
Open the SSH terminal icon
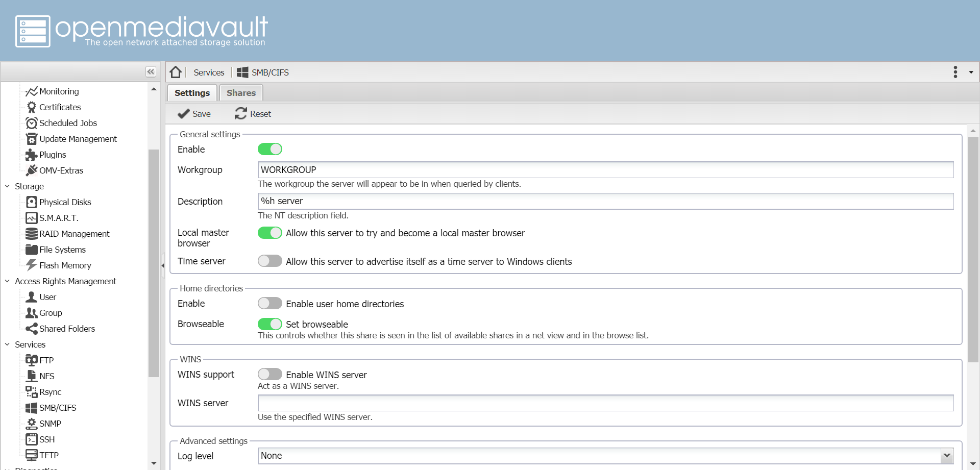pyautogui.click(x=32, y=439)
